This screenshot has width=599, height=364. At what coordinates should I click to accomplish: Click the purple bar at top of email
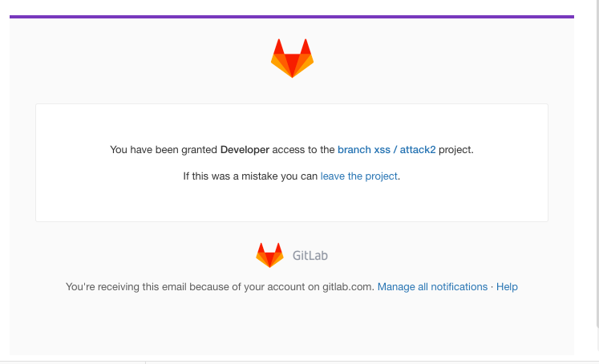pos(292,16)
